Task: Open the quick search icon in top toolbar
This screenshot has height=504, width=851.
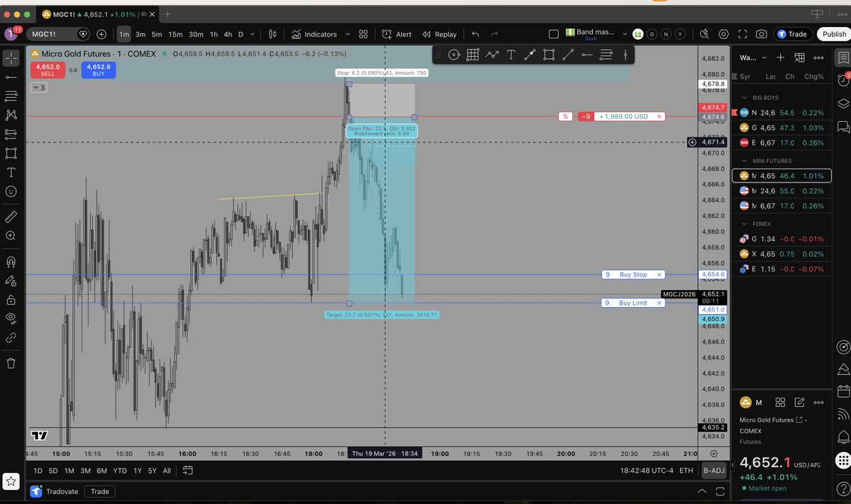Action: (x=704, y=34)
